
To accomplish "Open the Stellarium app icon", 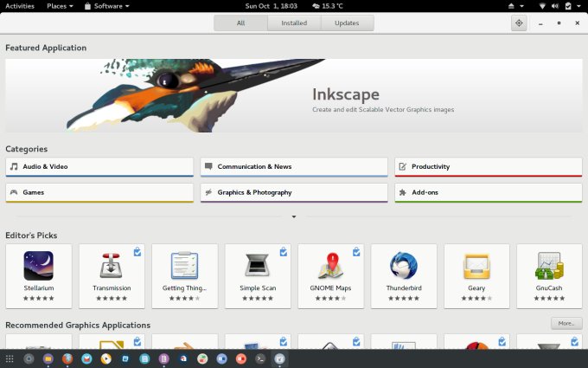I will click(39, 266).
